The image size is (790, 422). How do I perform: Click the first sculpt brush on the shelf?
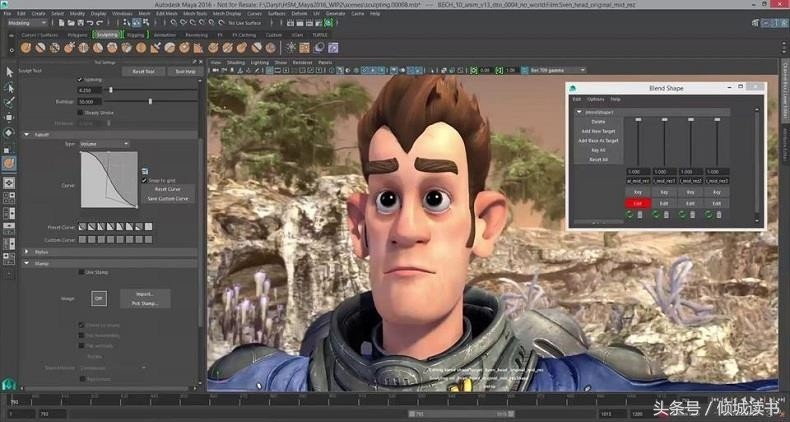pos(26,46)
